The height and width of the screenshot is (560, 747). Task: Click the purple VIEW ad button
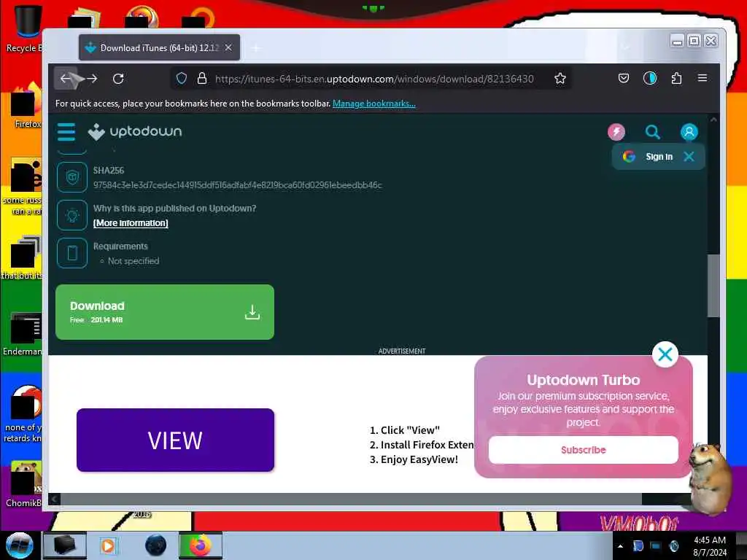(175, 440)
